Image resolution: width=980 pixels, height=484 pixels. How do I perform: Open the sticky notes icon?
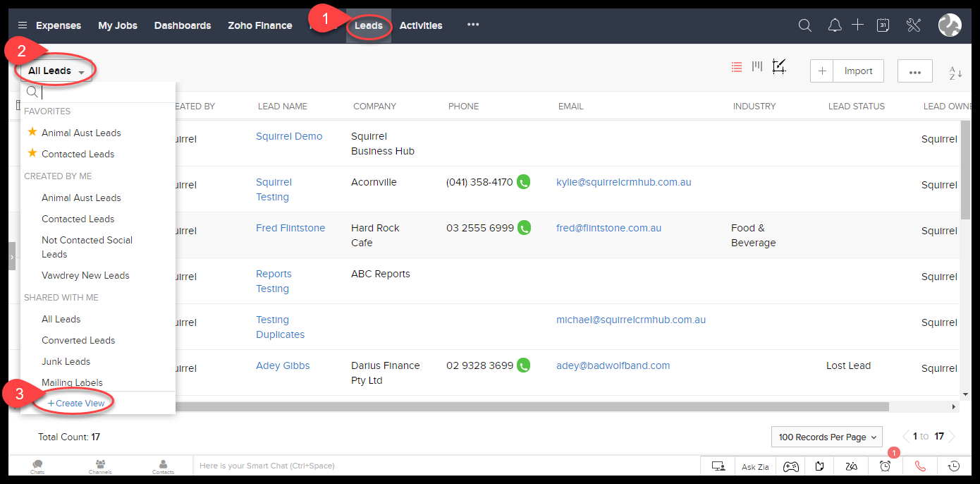click(820, 466)
